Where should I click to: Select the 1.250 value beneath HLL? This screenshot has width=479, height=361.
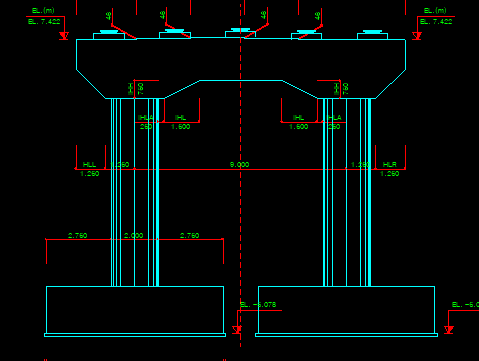click(x=90, y=174)
